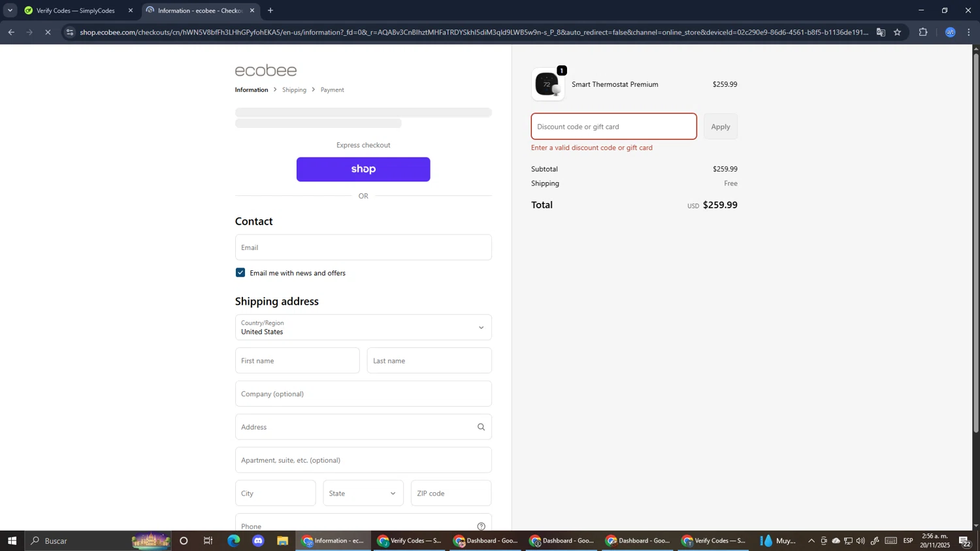Focus the Discount code or gift card field
980x551 pixels.
[x=613, y=127]
